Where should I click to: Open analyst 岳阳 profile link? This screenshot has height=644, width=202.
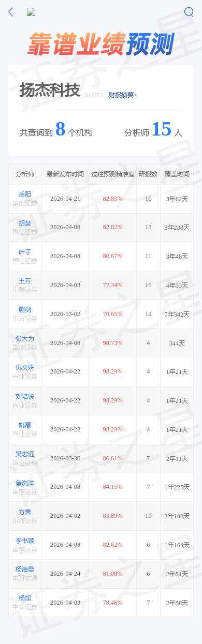pos(25,194)
